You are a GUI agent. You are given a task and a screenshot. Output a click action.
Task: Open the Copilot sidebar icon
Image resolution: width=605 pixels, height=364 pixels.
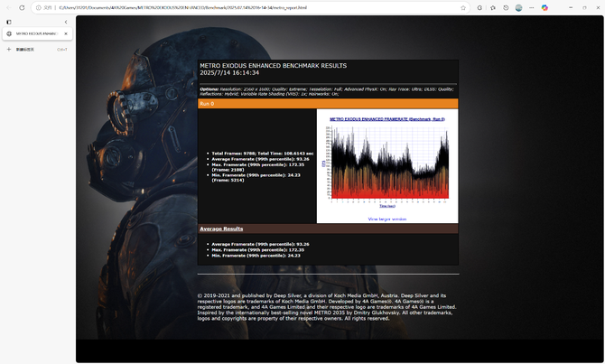[544, 8]
